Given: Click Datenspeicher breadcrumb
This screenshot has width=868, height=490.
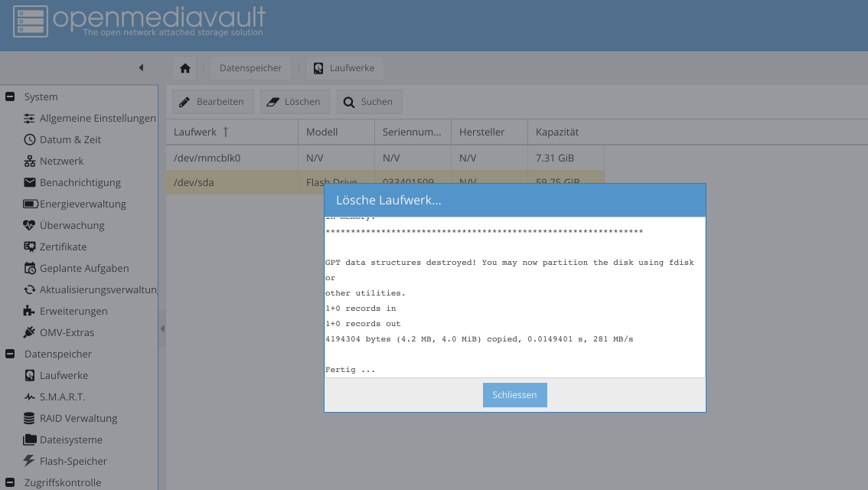Looking at the screenshot, I should [x=250, y=68].
